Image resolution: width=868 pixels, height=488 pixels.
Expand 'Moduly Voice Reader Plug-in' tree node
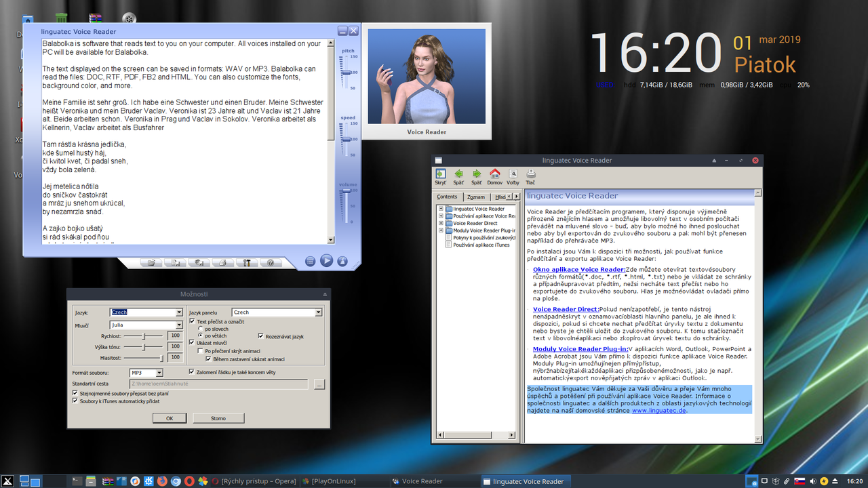[x=441, y=230]
